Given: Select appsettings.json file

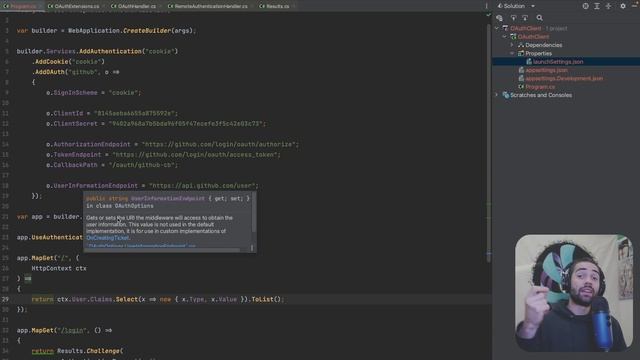Looking at the screenshot, I should [x=547, y=70].
